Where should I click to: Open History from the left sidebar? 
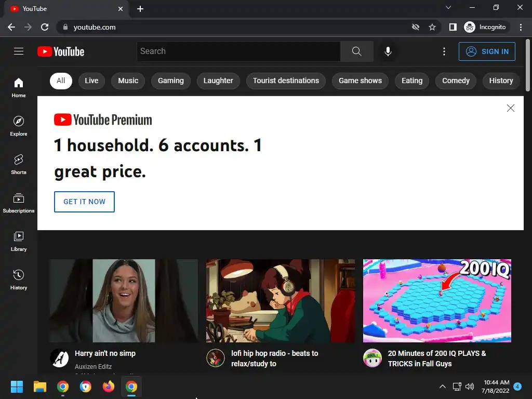(x=19, y=280)
